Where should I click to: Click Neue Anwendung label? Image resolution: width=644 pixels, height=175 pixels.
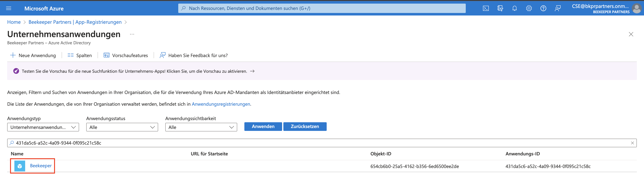click(x=37, y=55)
